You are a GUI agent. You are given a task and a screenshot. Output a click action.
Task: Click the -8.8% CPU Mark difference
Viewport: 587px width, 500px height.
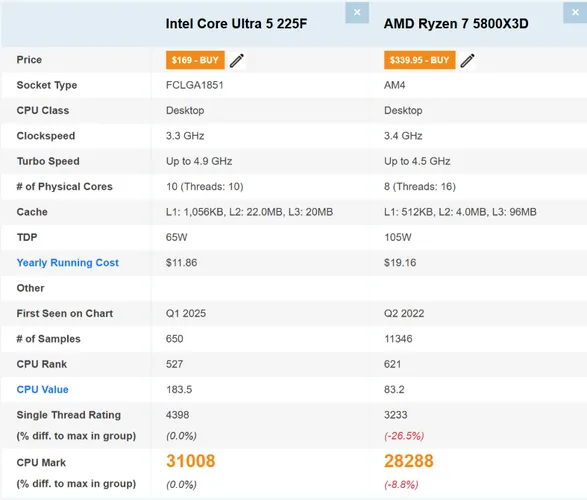coord(401,485)
